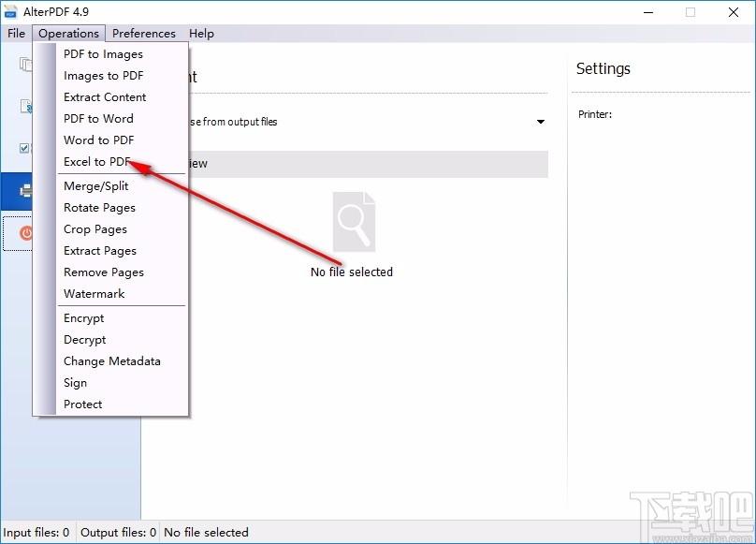This screenshot has height=544, width=756.
Task: Click the red power sidebar icon
Action: (25, 234)
